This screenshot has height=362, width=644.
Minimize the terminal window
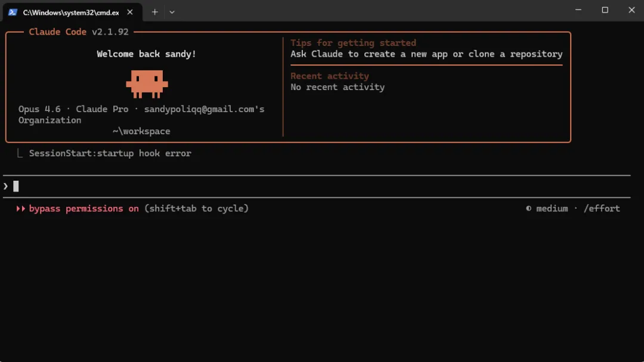click(x=578, y=10)
